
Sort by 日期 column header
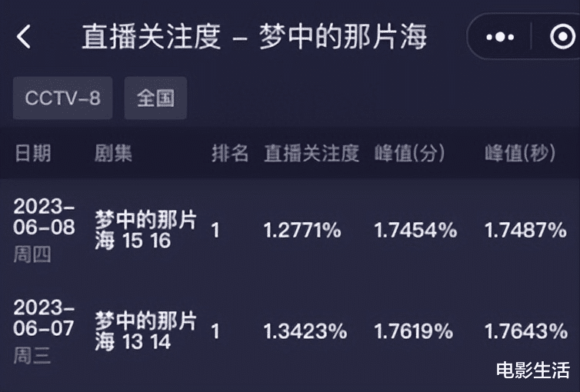tap(32, 153)
